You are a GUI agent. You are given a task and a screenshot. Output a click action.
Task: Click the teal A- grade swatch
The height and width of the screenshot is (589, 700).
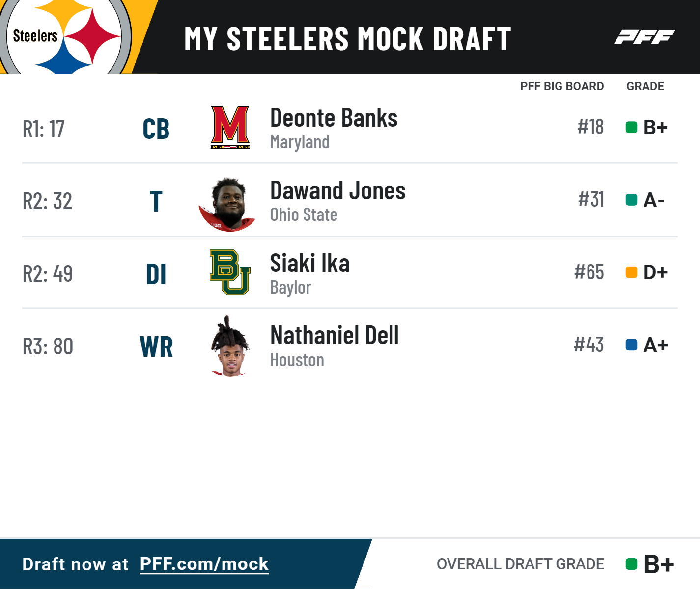click(631, 200)
